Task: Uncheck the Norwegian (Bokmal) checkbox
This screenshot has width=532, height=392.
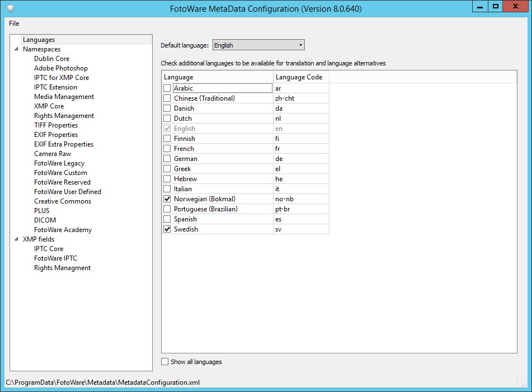Action: (167, 199)
